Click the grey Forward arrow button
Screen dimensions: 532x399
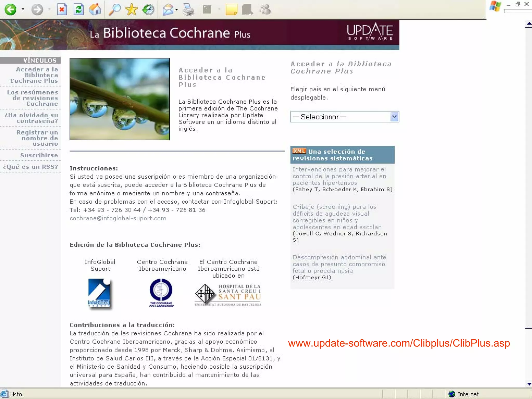37,10
